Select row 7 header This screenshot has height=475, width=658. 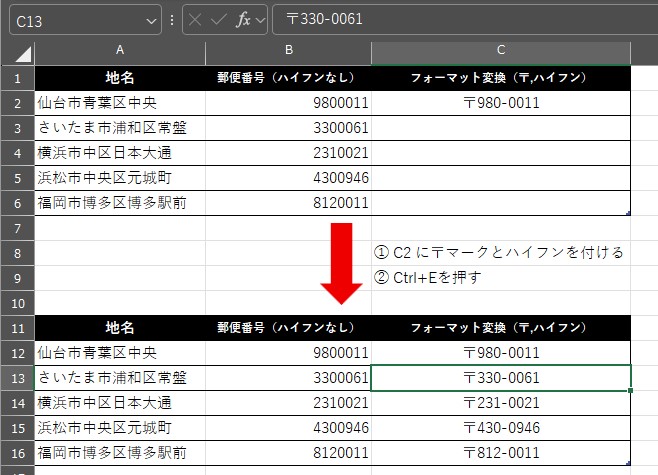click(17, 228)
